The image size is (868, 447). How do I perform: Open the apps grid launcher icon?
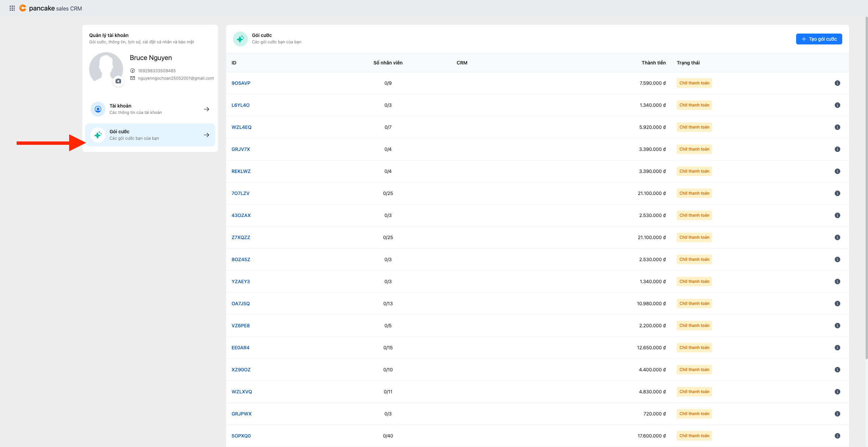pyautogui.click(x=12, y=8)
